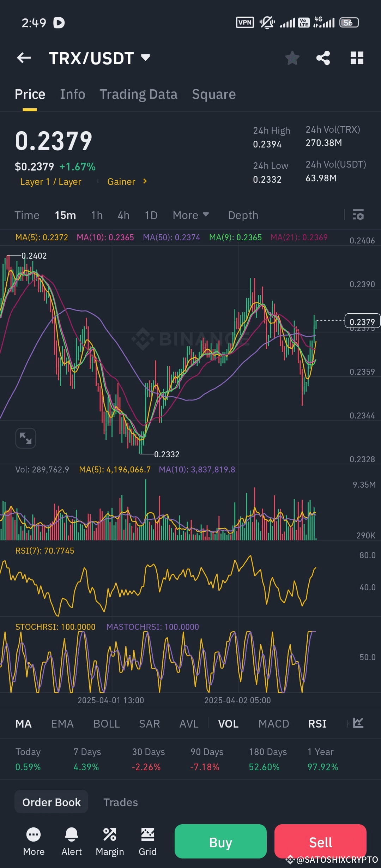Open the Grid trading bot icon

point(147,842)
